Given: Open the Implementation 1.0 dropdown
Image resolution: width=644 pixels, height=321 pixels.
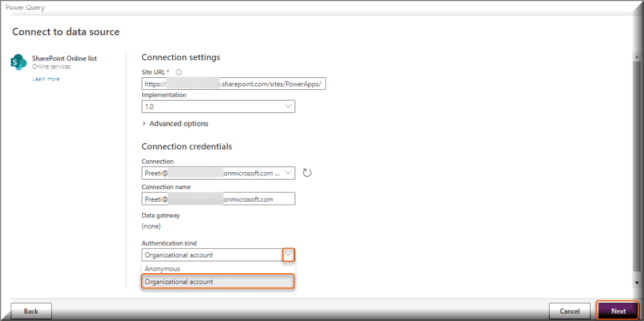Looking at the screenshot, I should [x=218, y=106].
